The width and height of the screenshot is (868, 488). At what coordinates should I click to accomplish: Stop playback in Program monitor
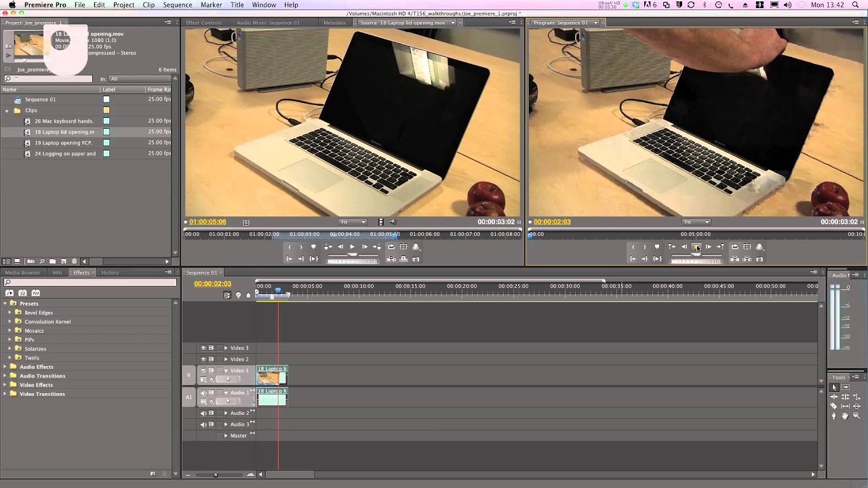click(696, 247)
